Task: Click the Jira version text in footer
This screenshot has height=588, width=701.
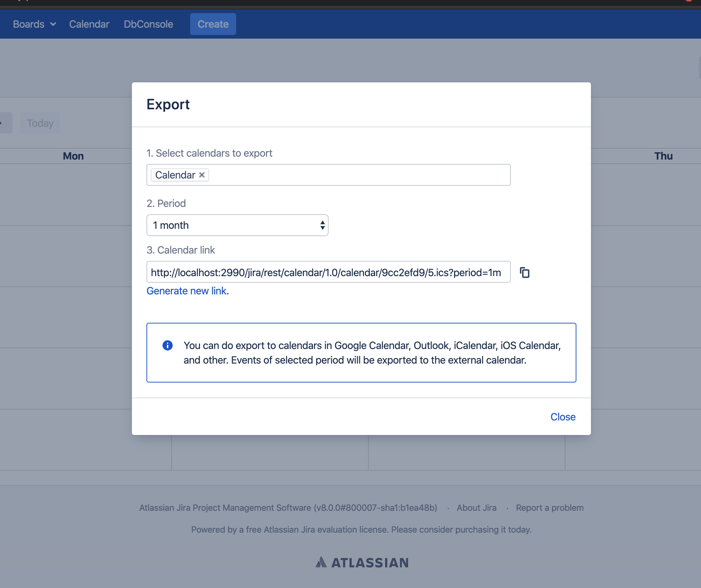Action: pyautogui.click(x=288, y=508)
